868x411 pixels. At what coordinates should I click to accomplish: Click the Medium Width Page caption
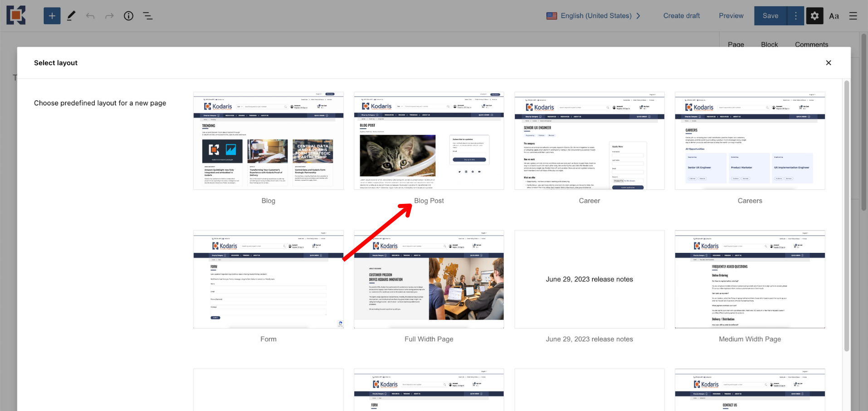750,339
